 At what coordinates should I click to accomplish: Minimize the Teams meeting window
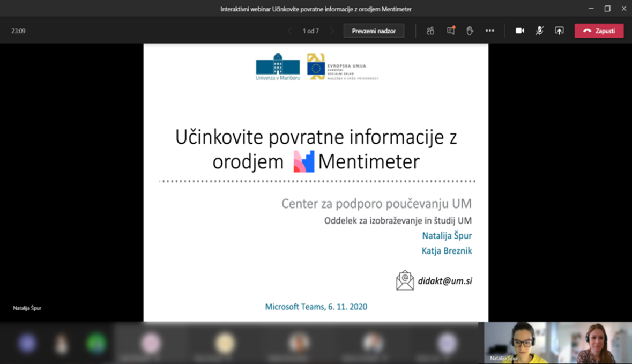pos(591,9)
